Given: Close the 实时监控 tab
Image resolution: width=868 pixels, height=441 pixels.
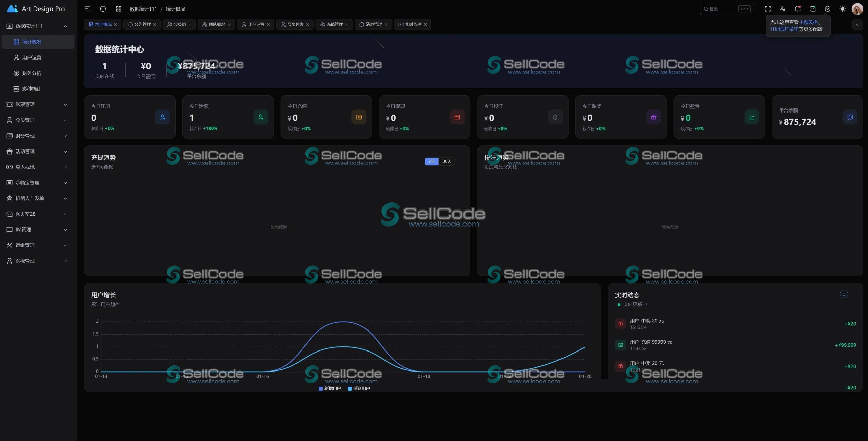Looking at the screenshot, I should pyautogui.click(x=425, y=24).
